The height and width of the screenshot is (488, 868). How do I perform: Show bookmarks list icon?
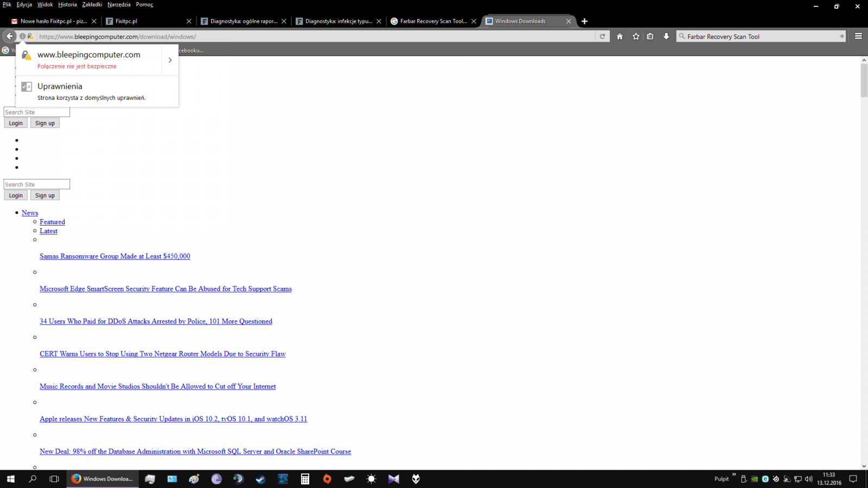(x=650, y=36)
